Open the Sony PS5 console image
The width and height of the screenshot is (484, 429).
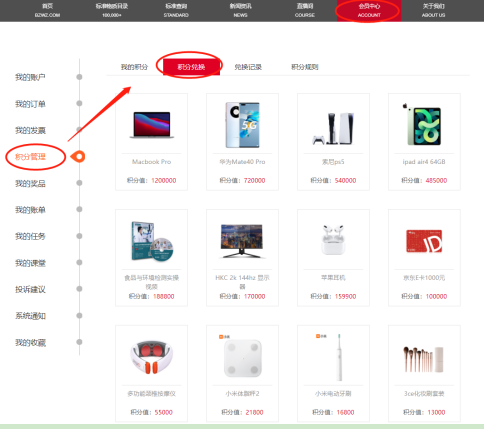(333, 128)
